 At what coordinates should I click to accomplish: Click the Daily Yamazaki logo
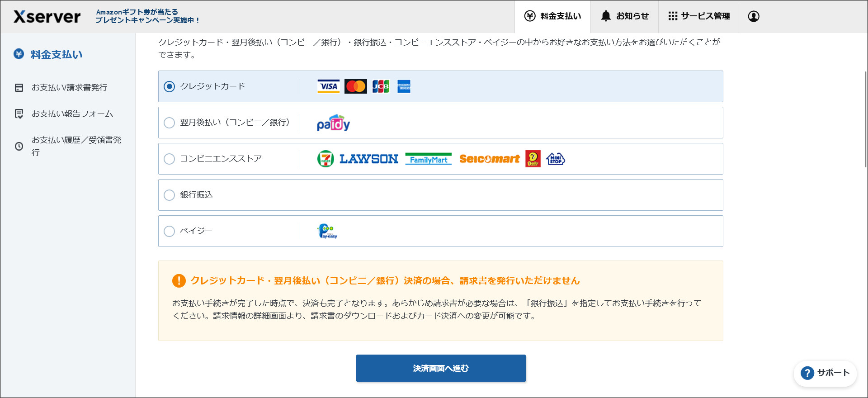click(x=533, y=159)
